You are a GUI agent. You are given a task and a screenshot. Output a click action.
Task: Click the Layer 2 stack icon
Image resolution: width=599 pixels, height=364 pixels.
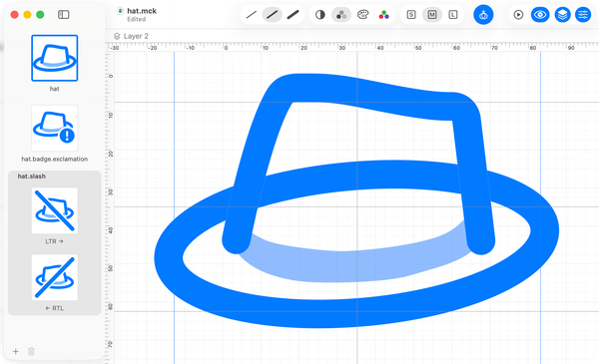point(117,36)
